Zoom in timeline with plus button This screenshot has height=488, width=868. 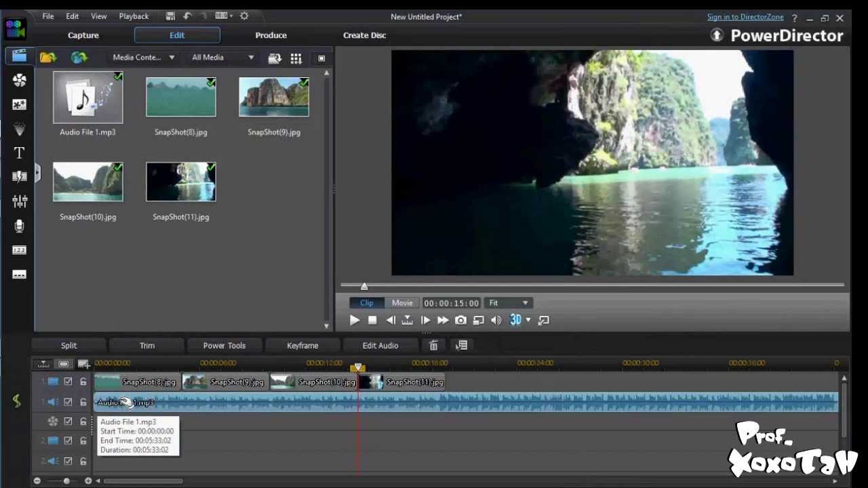tap(88, 481)
